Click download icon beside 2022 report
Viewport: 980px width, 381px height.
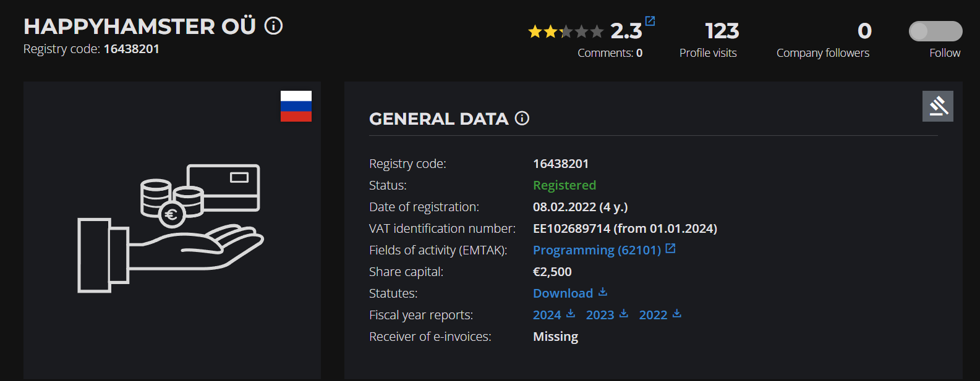pos(677,314)
